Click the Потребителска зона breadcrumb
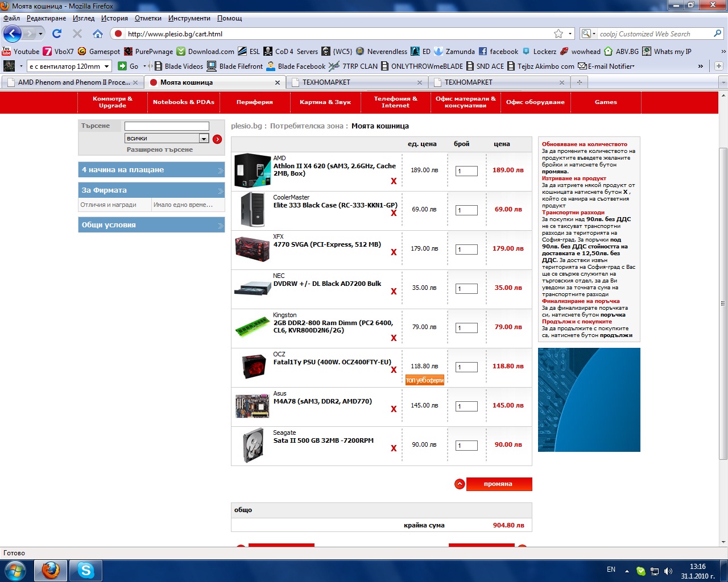Screen dimensions: 728x582 (x=307, y=126)
